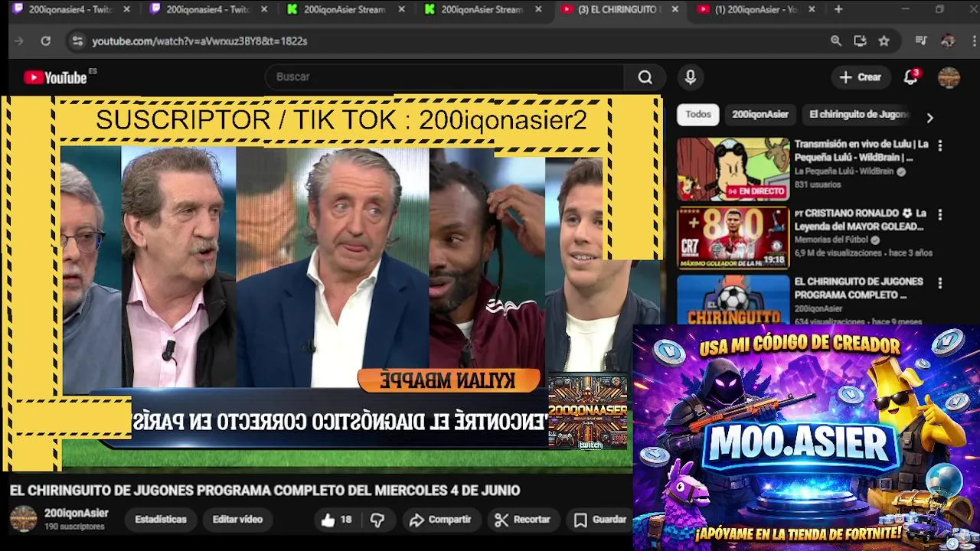Bookmark this page with the star icon
Viewport: 980px width, 551px height.
point(884,41)
